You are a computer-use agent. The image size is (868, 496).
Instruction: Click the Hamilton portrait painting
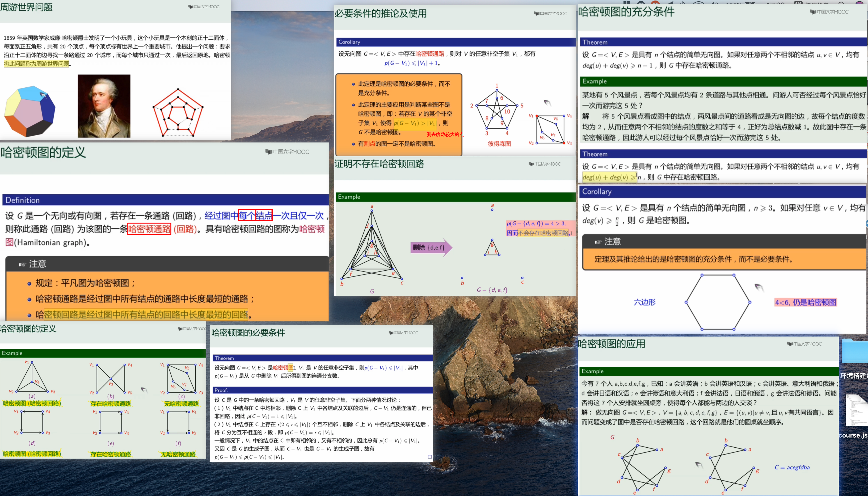coord(104,106)
